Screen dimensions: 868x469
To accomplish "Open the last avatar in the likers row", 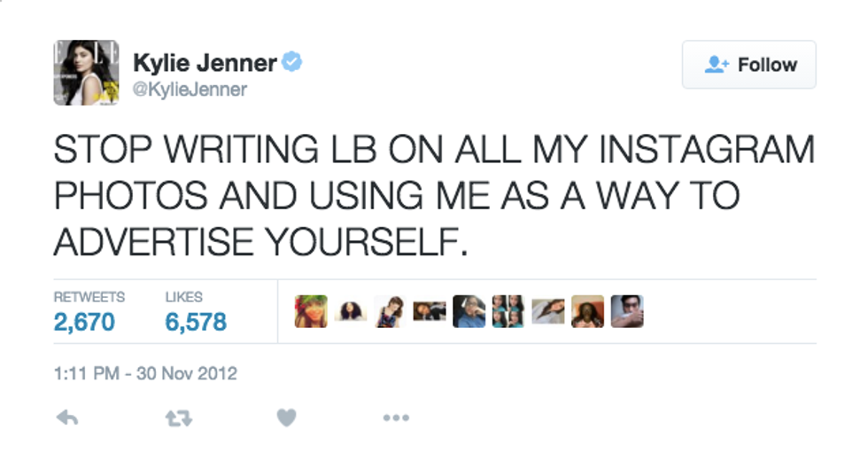I will click(x=627, y=311).
